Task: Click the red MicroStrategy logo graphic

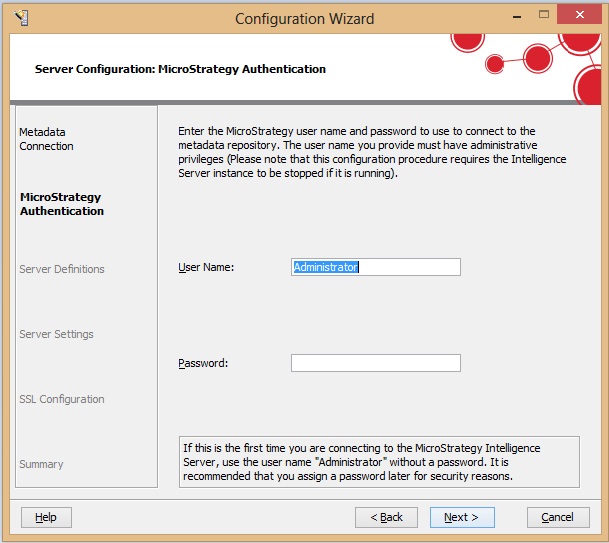Action: (x=527, y=68)
